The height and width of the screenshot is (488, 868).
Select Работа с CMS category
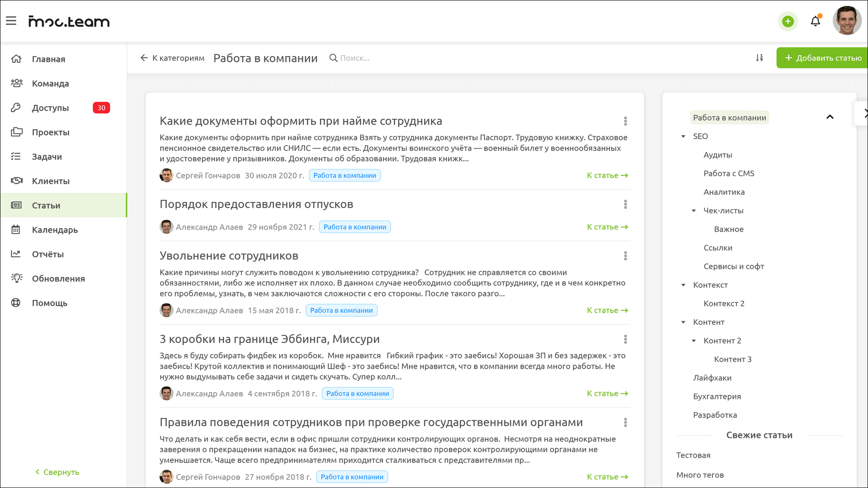point(729,174)
